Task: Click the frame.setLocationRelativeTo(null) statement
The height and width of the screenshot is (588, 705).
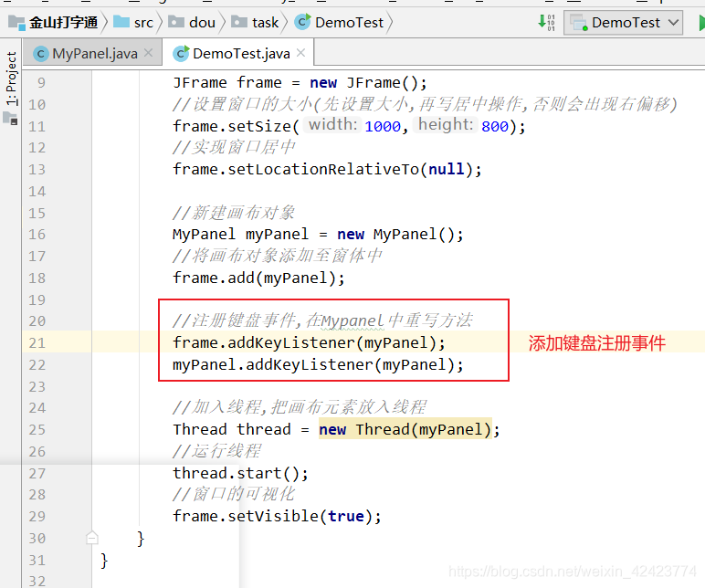Action: pos(327,170)
